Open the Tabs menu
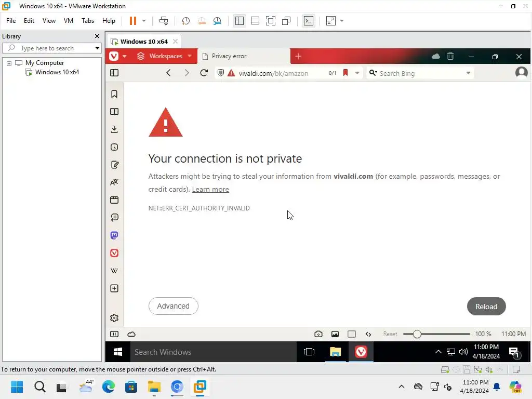The width and height of the screenshot is (532, 399). point(87,21)
